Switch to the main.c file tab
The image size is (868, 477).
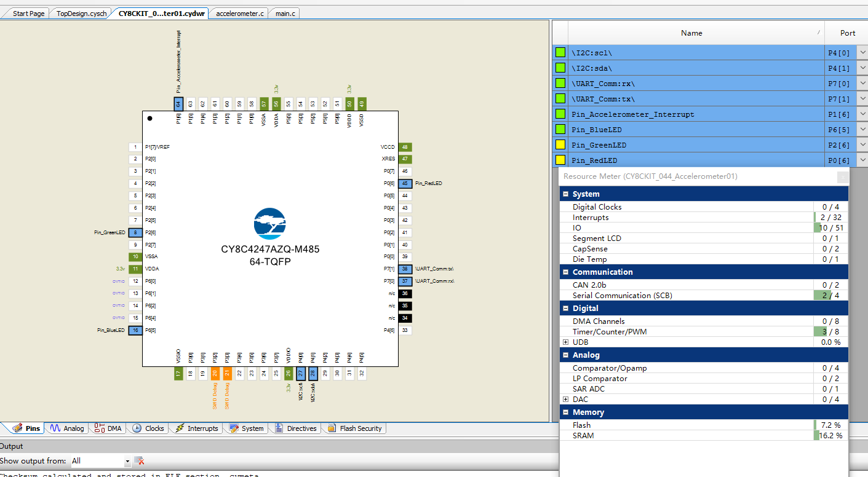click(285, 13)
